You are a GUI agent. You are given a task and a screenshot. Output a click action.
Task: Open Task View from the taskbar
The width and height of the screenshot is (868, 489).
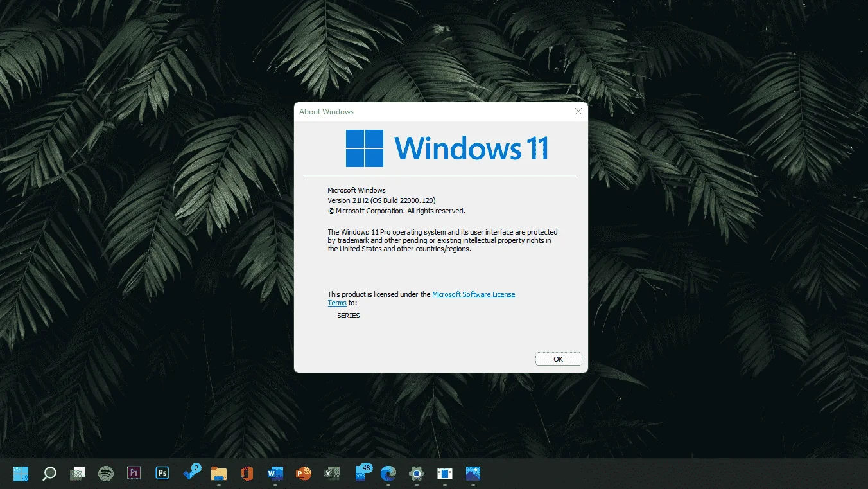(x=78, y=474)
